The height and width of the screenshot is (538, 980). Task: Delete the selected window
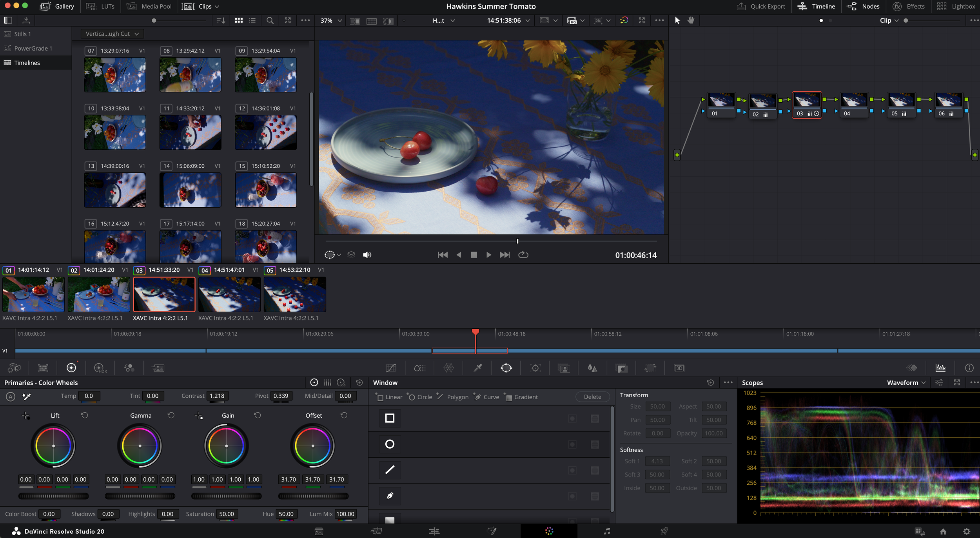[592, 397]
